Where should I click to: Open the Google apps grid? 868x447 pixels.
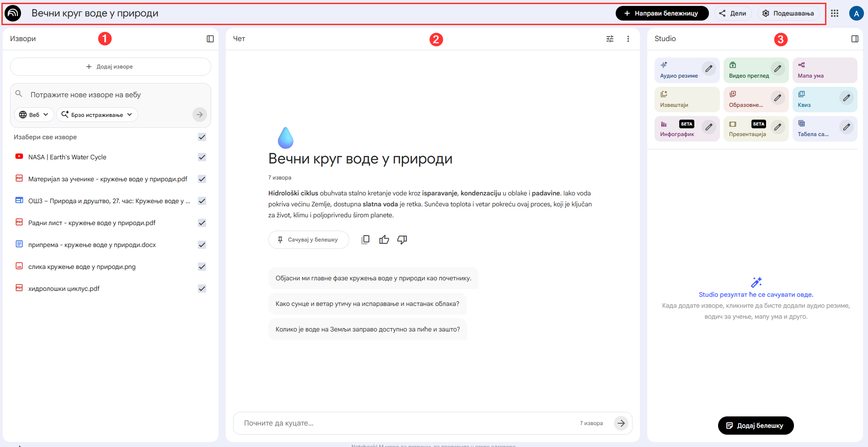(x=835, y=13)
